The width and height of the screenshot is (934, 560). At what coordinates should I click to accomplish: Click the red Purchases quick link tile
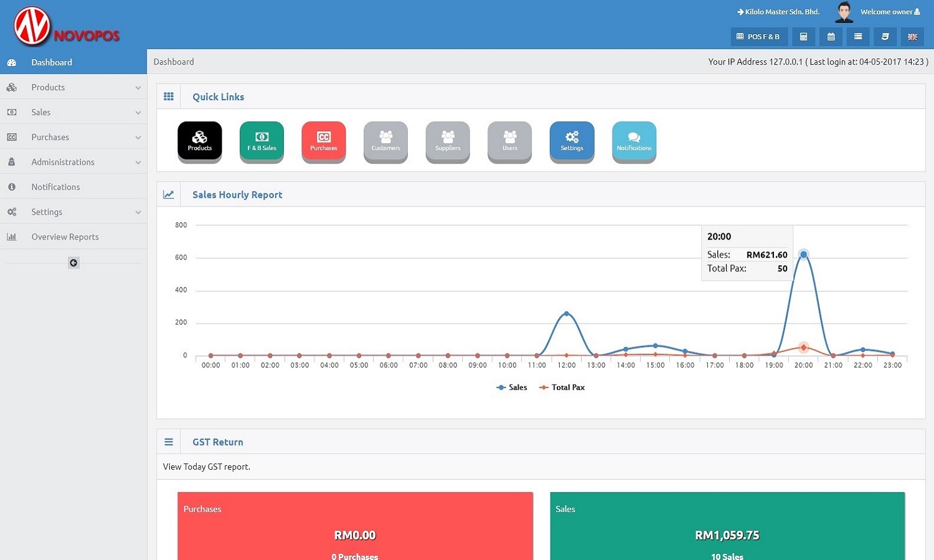(x=324, y=141)
